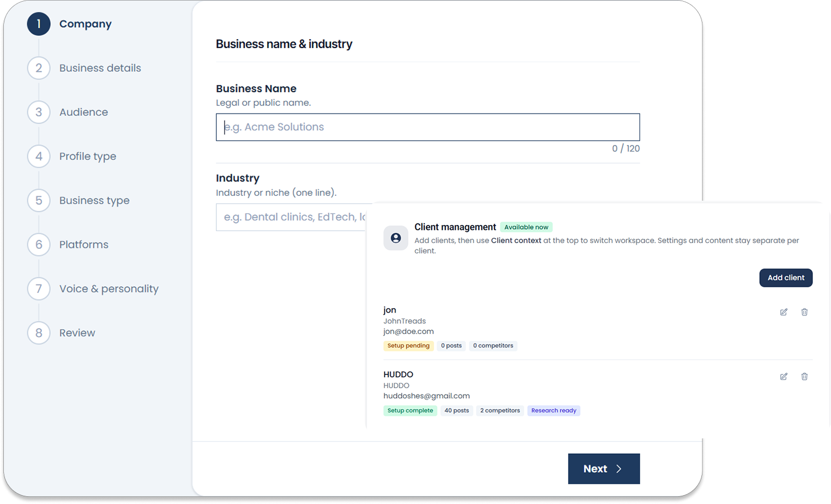Delete client HUDDO using the trash icon
This screenshot has height=504, width=831.
pos(805,377)
